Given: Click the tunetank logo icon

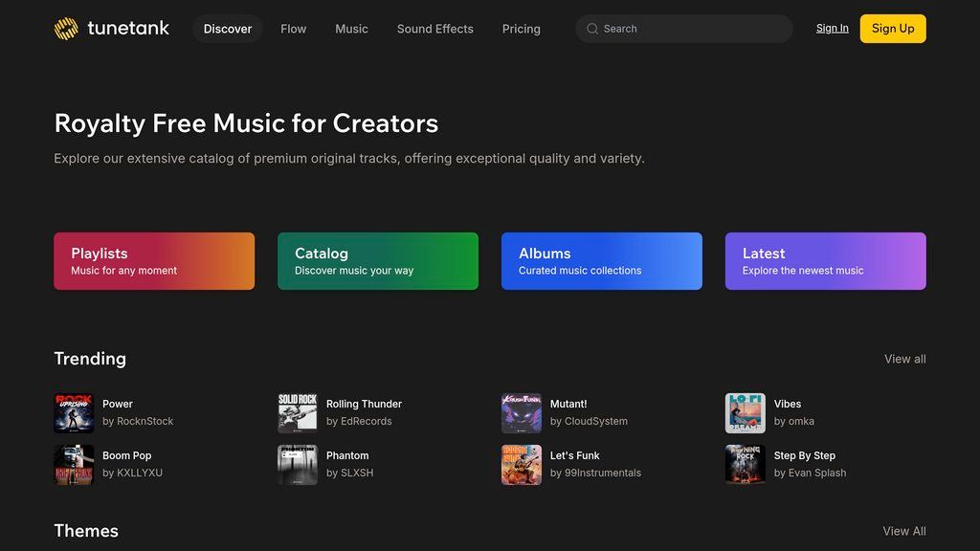Looking at the screenshot, I should tap(66, 29).
